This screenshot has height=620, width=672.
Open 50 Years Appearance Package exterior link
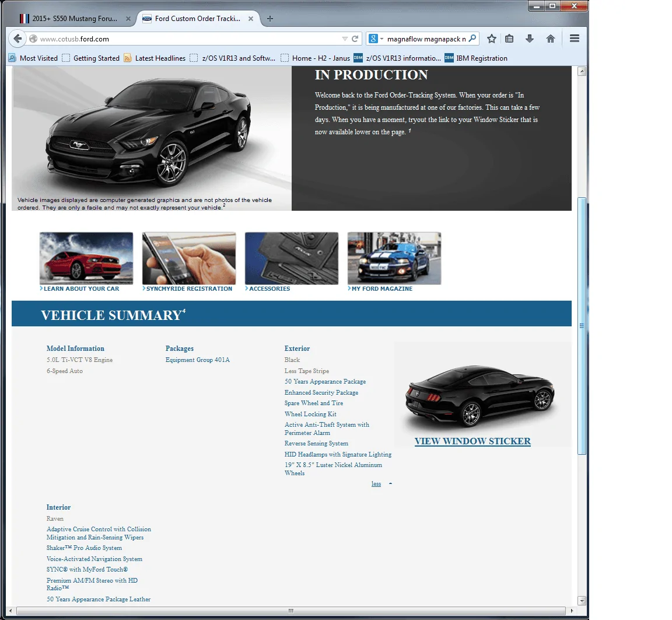tap(325, 382)
